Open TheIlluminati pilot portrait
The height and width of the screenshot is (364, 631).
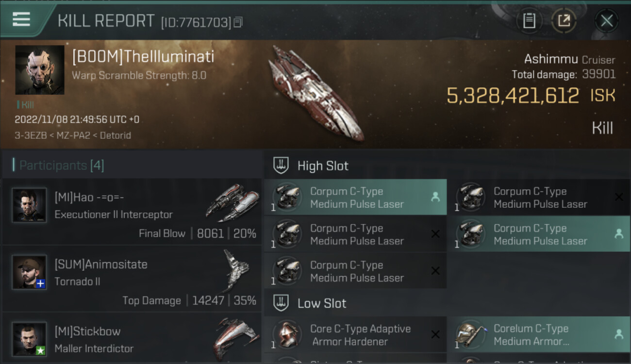(39, 69)
